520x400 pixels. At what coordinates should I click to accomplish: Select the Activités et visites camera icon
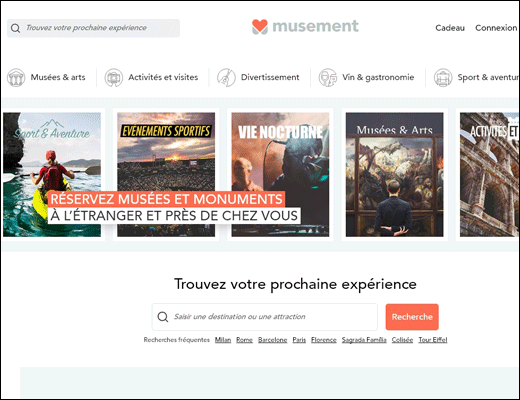tap(114, 77)
